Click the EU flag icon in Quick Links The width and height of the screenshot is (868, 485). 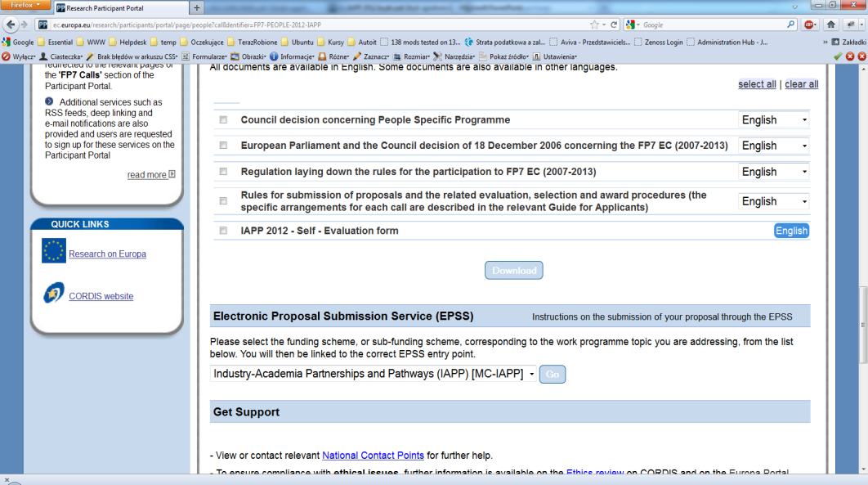(x=54, y=251)
